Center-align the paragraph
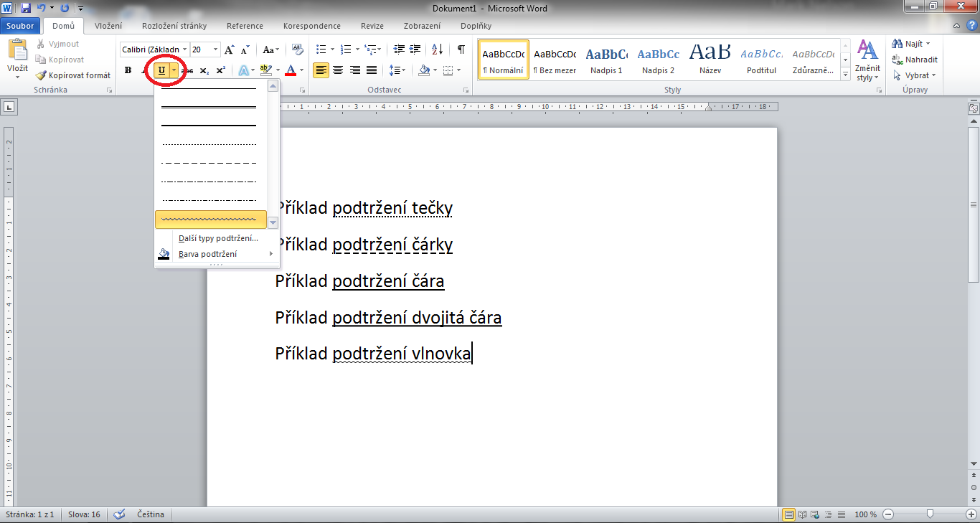This screenshot has height=523, width=980. 338,70
